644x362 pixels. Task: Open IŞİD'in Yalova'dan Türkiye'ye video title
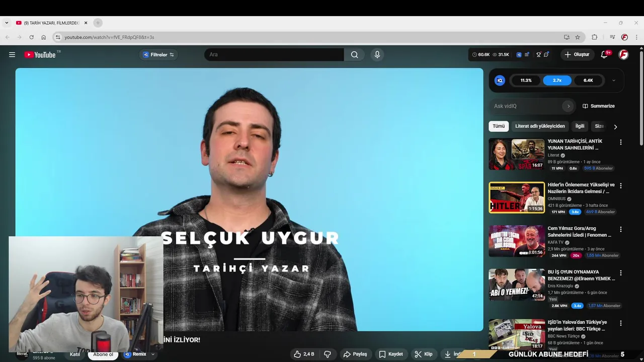pos(578,325)
